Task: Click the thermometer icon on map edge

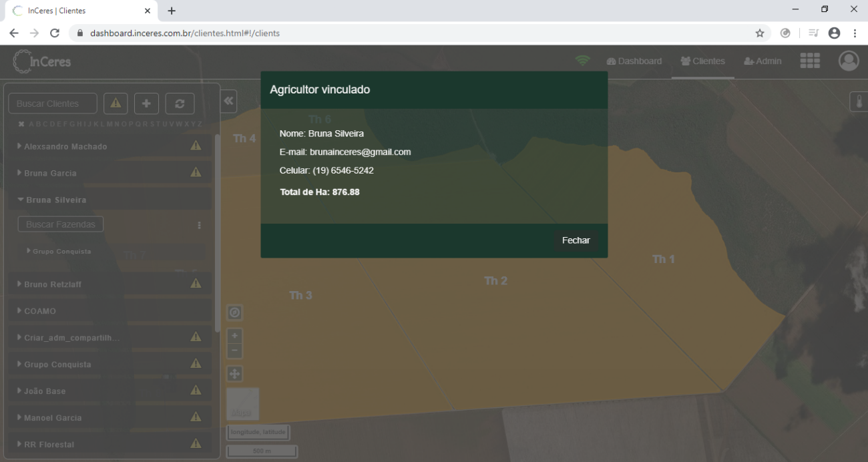Action: click(859, 102)
